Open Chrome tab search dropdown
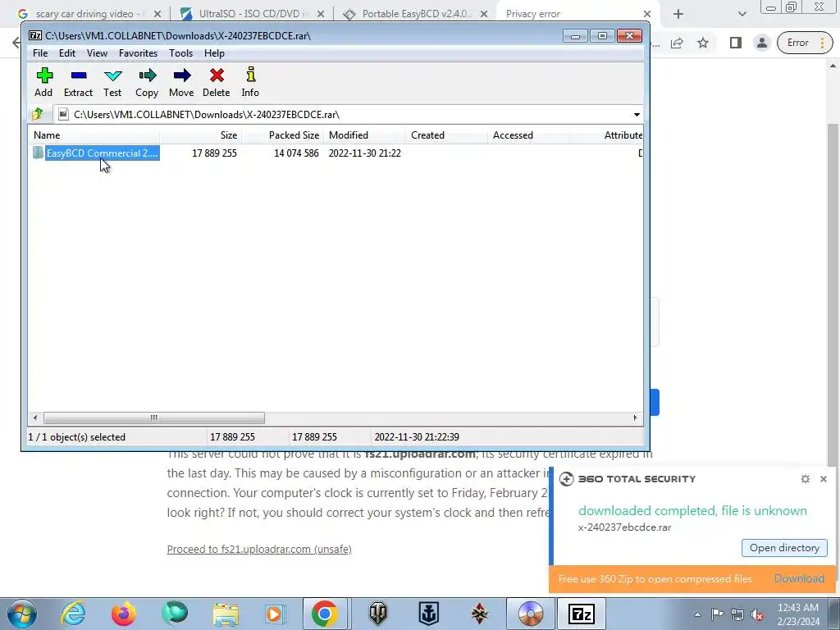The image size is (840, 630). 742,14
